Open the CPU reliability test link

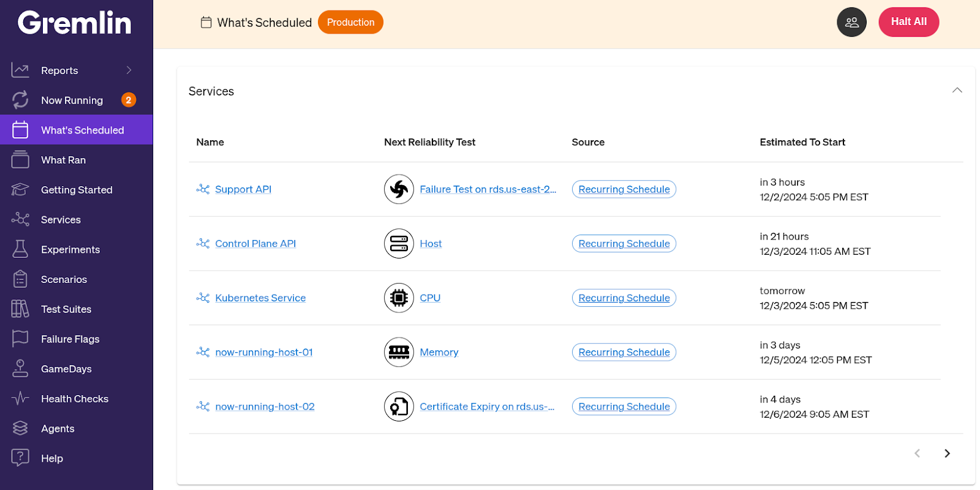pos(430,298)
